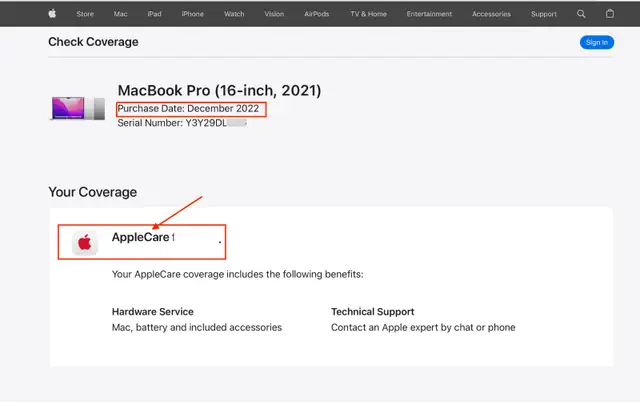Click the MacBook Pro product thumbnail
This screenshot has width=640, height=406.
tap(78, 109)
